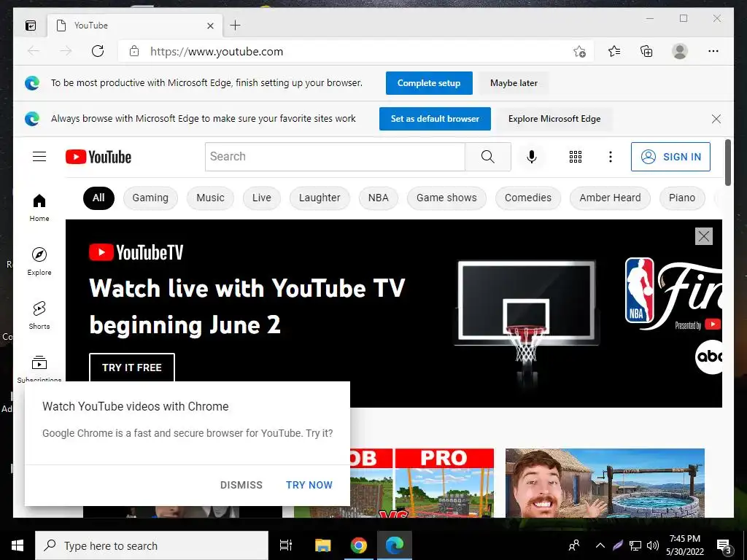Select the Game shows filter chip
Screen dimensions: 747x560
446,198
